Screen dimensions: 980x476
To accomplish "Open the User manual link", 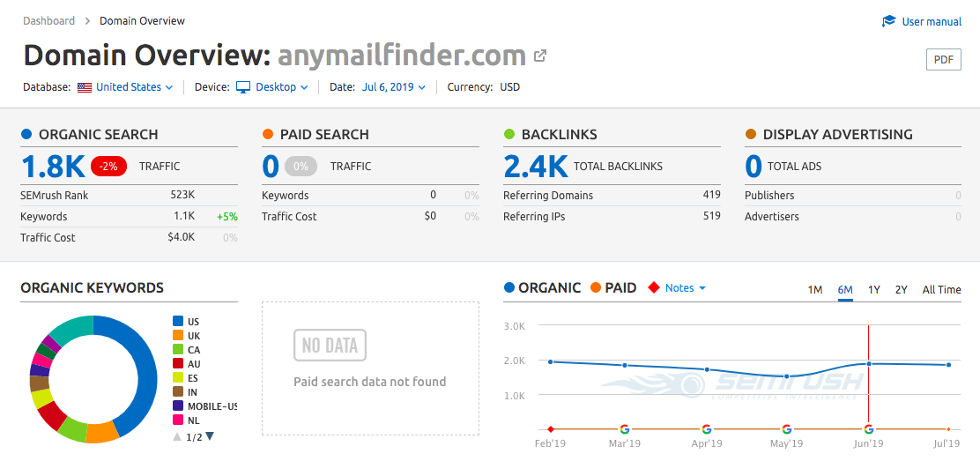I will [x=932, y=22].
